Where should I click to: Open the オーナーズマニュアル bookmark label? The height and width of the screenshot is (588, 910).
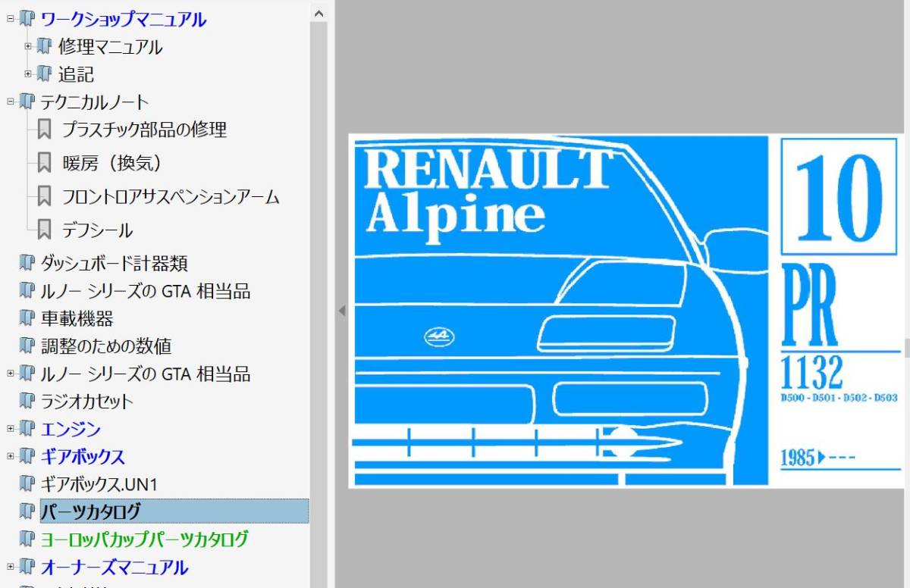pos(114,567)
